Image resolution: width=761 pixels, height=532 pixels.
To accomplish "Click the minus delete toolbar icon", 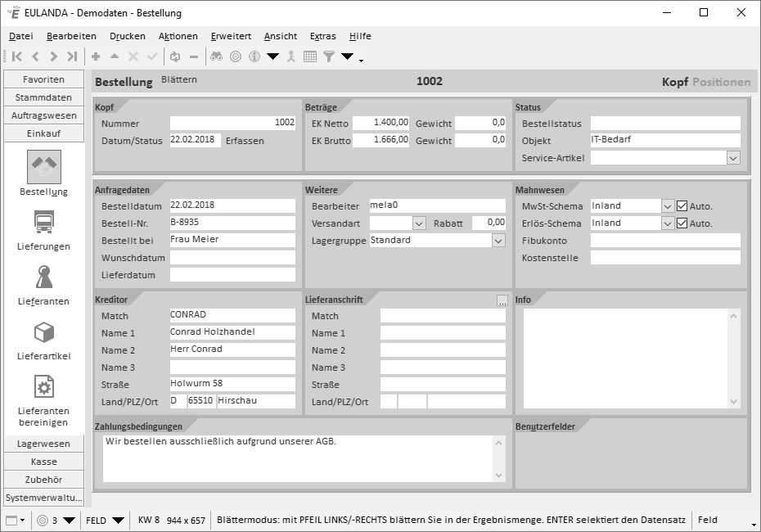I will tap(194, 56).
